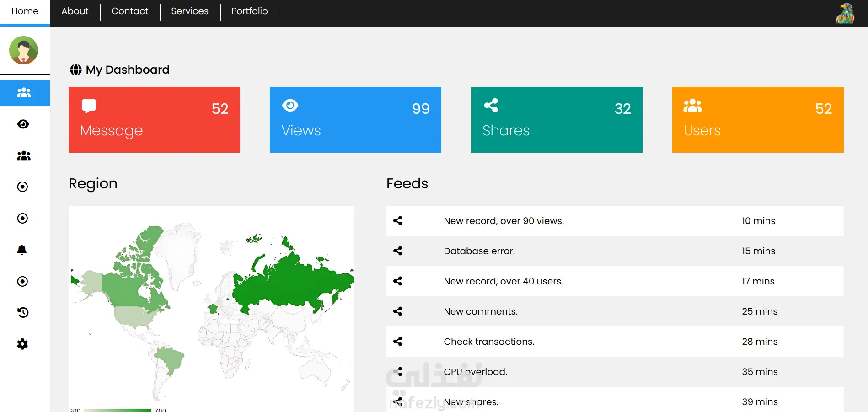The width and height of the screenshot is (868, 412).
Task: Click the eye icon in sidebar
Action: point(23,124)
